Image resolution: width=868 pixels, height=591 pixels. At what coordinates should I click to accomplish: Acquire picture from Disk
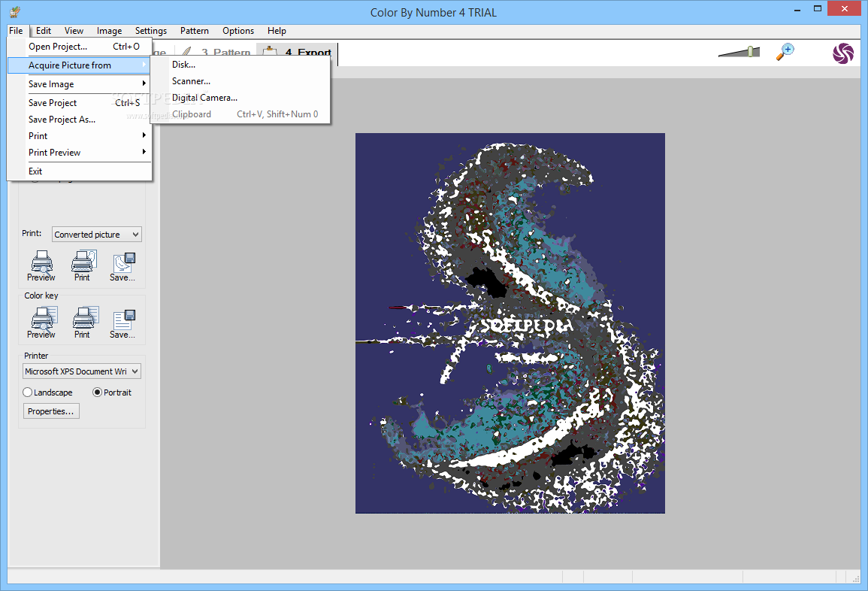(x=240, y=65)
